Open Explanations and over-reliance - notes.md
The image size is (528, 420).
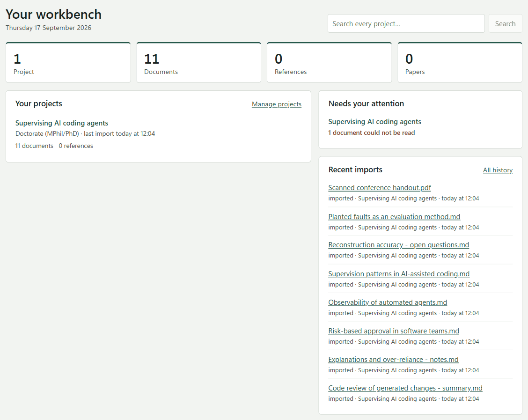coord(393,360)
